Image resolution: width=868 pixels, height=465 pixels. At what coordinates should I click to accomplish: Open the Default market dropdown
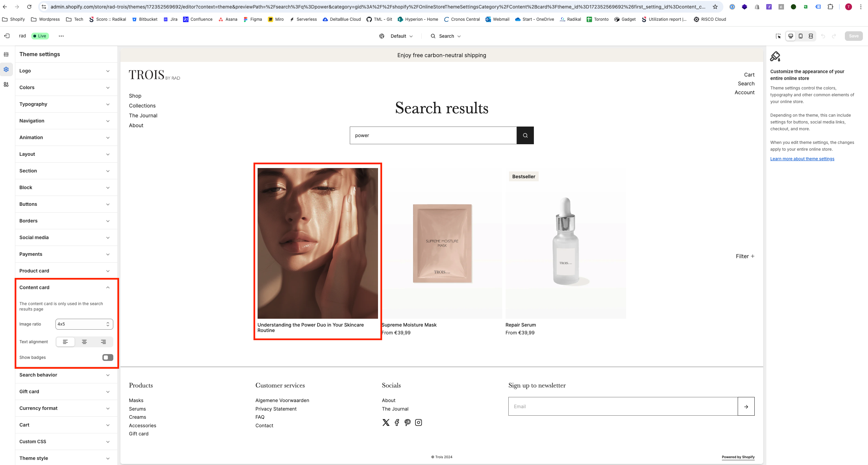pos(396,36)
